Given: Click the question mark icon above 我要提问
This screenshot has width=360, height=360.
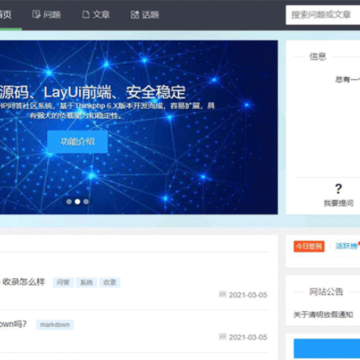Looking at the screenshot, I should click(338, 189).
